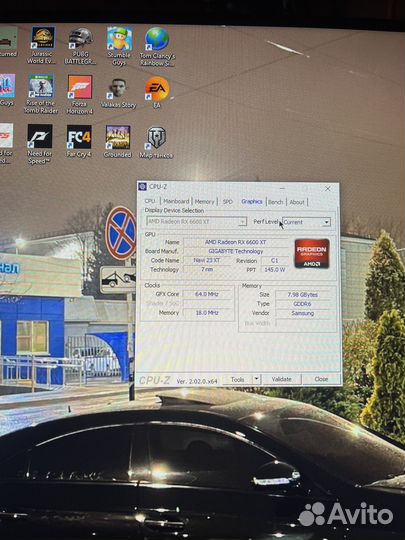
Task: Select the Need for Speed icon
Action: tap(40, 144)
